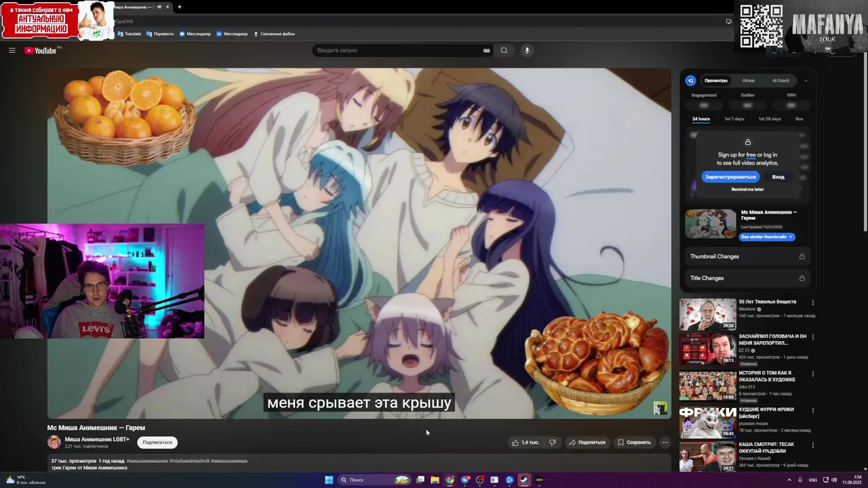Collapse the analytics panel with chevron
This screenshot has height=488, width=868.
(x=806, y=81)
